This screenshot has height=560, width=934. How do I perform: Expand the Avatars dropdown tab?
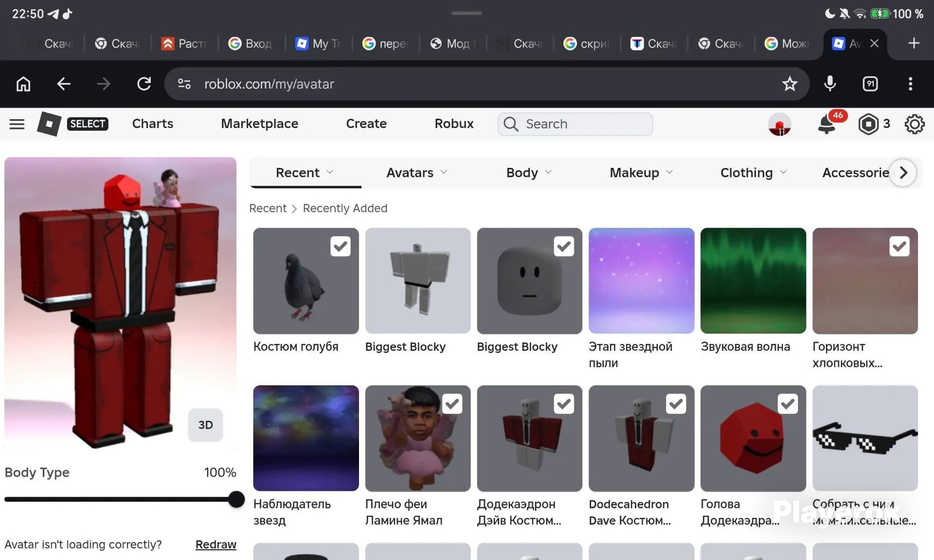click(417, 172)
